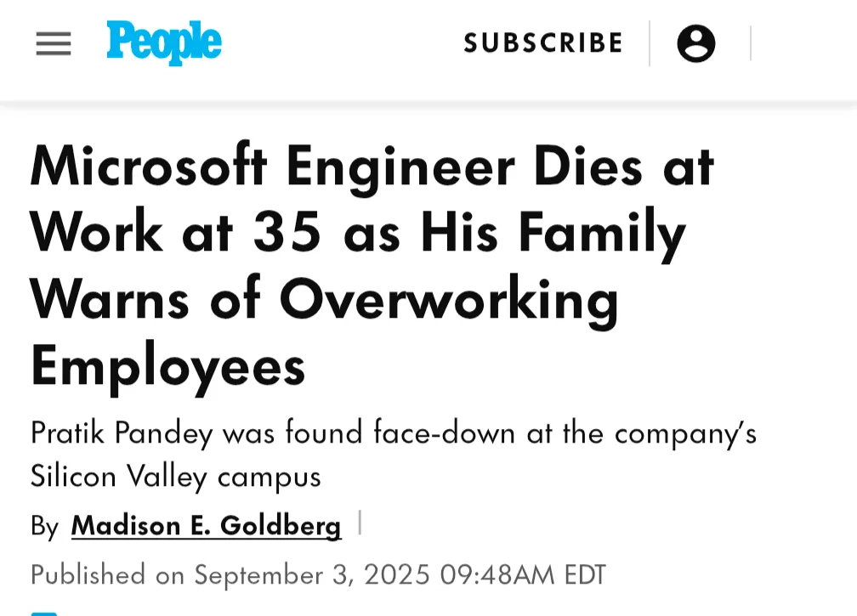857x616 pixels.
Task: Open the user account profile icon
Action: [x=695, y=43]
